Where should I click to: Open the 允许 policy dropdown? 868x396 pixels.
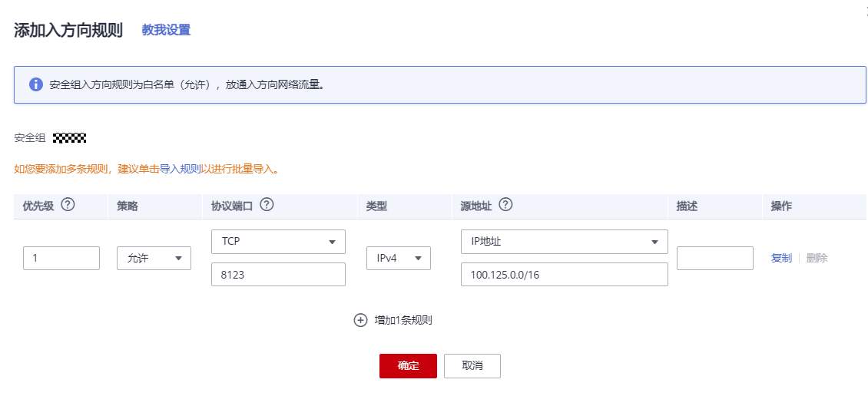(154, 259)
